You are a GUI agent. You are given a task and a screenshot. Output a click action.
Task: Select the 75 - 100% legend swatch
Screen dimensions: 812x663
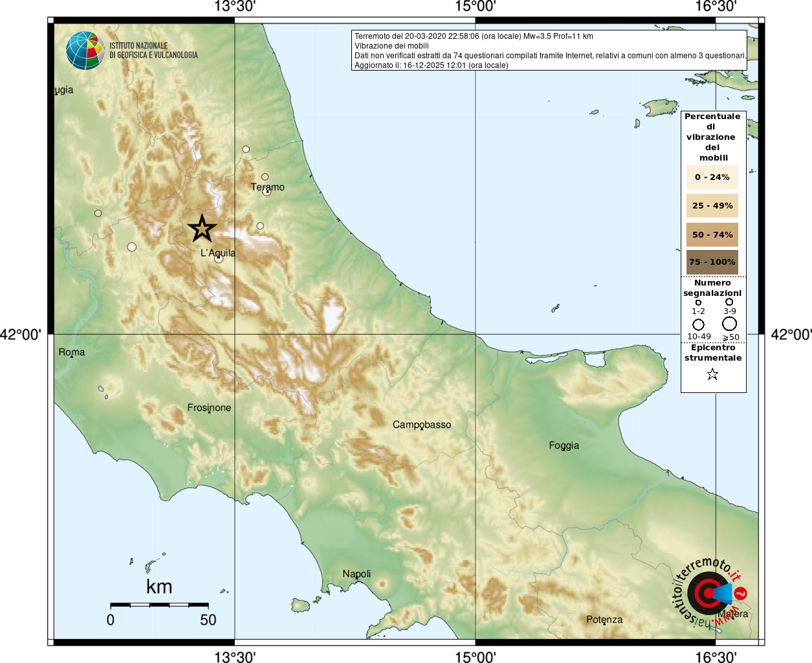coord(712,262)
